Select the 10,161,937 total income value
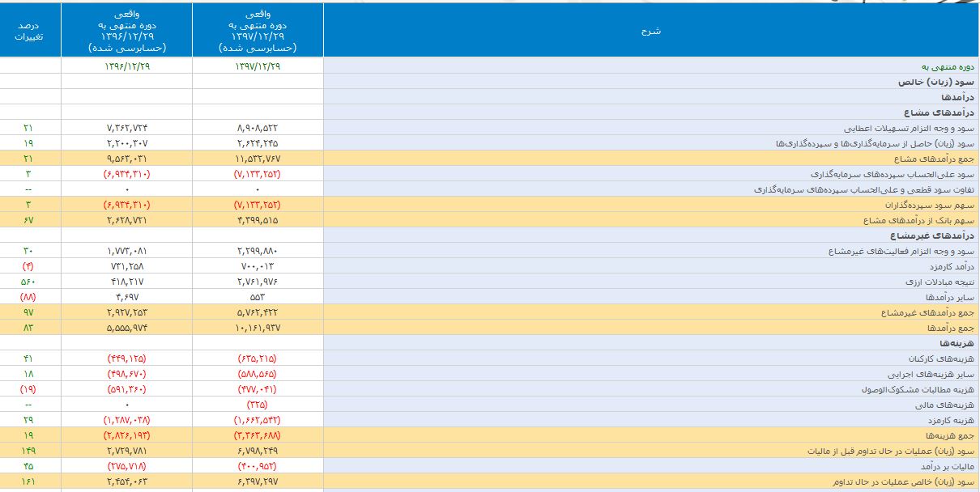 pyautogui.click(x=258, y=328)
